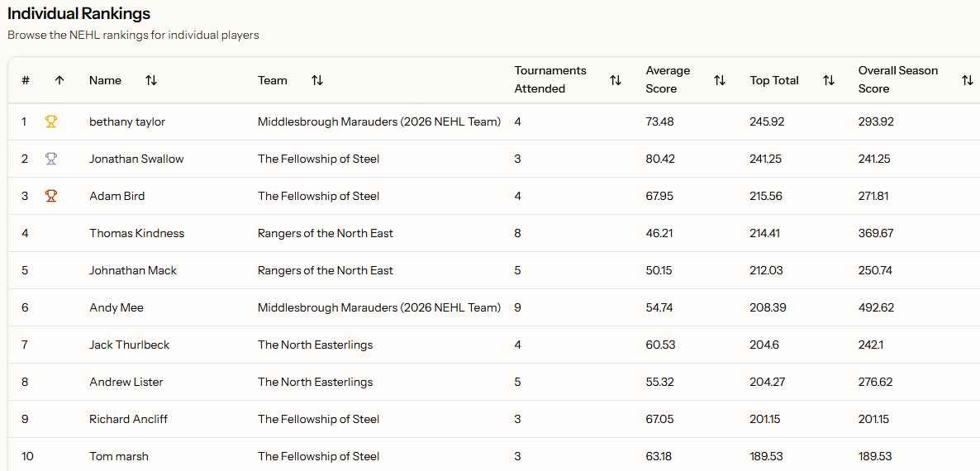Sort by Tournaments Attended arrows icon
This screenshot has height=471, width=980.
click(616, 80)
